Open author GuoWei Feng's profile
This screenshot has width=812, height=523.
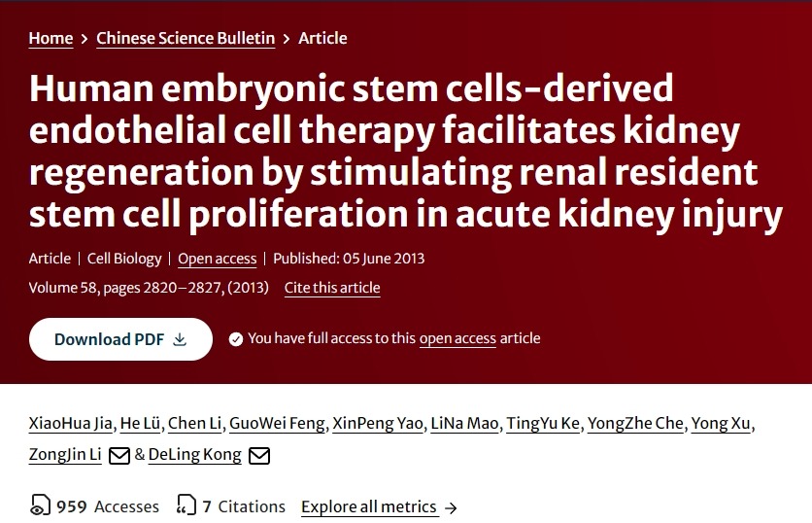pyautogui.click(x=276, y=423)
